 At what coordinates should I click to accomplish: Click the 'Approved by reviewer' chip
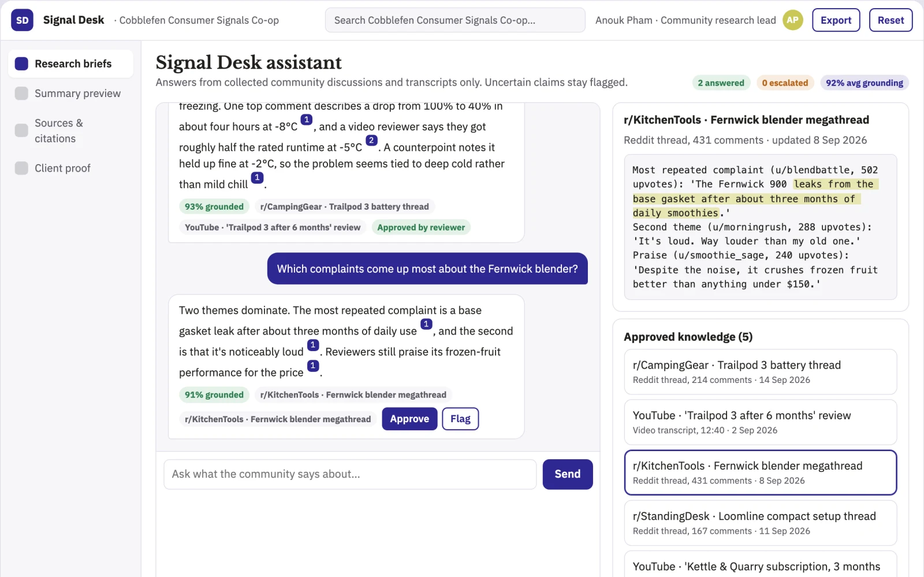[421, 228]
